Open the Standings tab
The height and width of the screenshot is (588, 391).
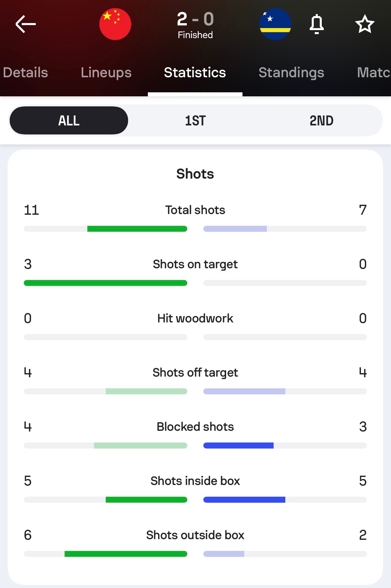point(291,72)
